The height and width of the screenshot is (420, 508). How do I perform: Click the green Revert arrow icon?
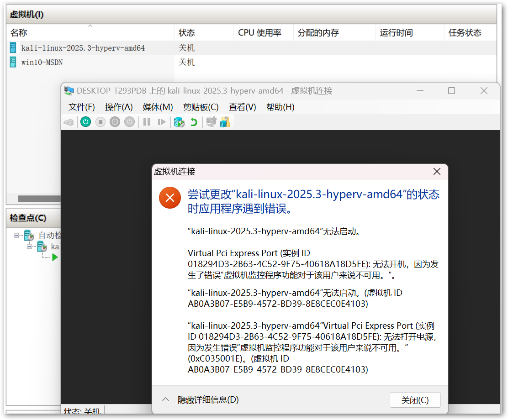[x=194, y=122]
